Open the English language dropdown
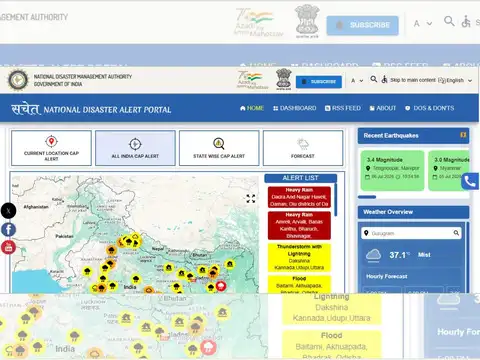The image size is (480, 360). 455,80
